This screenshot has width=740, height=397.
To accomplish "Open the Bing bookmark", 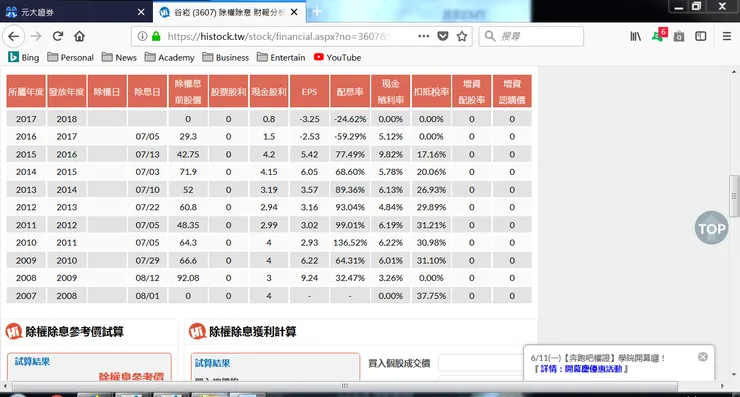I will 24,58.
